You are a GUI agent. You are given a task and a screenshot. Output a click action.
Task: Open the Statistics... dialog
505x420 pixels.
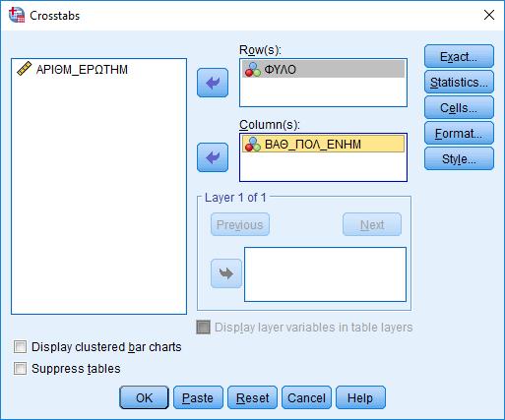459,82
